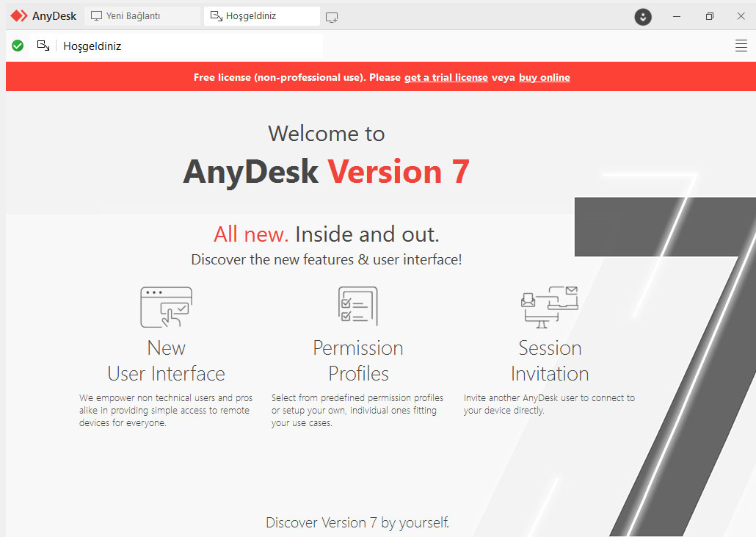Restore down the AnyDesk window

coord(709,16)
